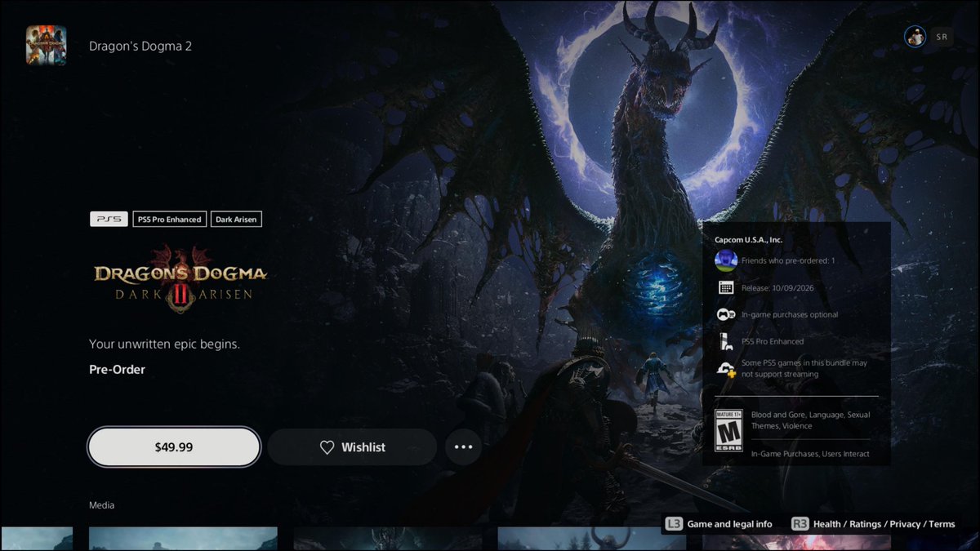Click the PS5 Pro console icon
980x551 pixels.
[x=724, y=341]
